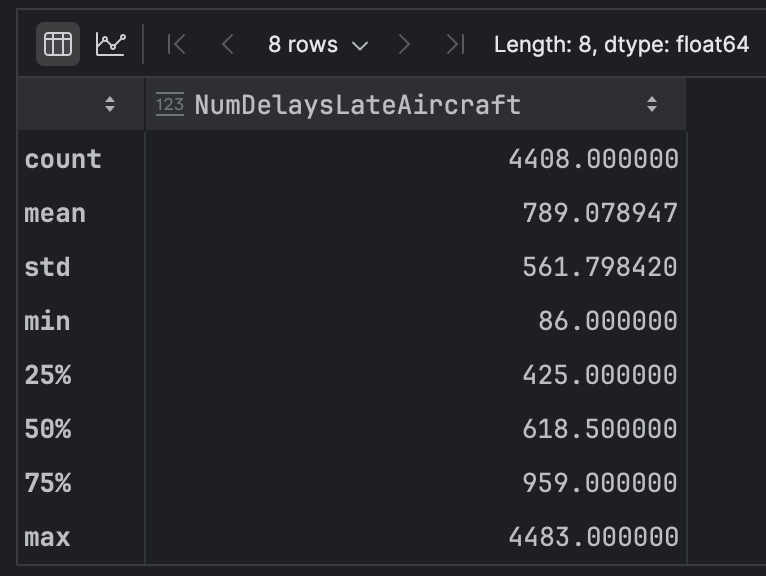Click the 'Length: 8, dtype: float64' text

(x=621, y=44)
